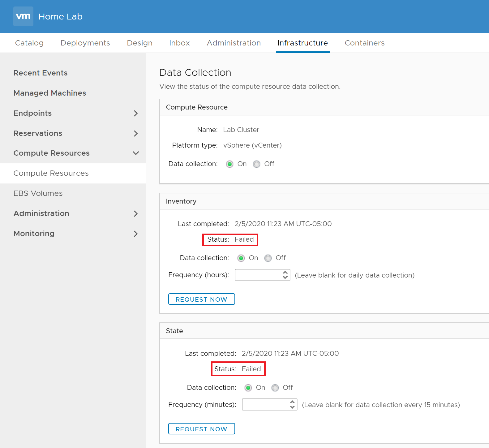This screenshot has height=448, width=489.
Task: Click the Frequency (minutes) input field
Action: coord(265,405)
